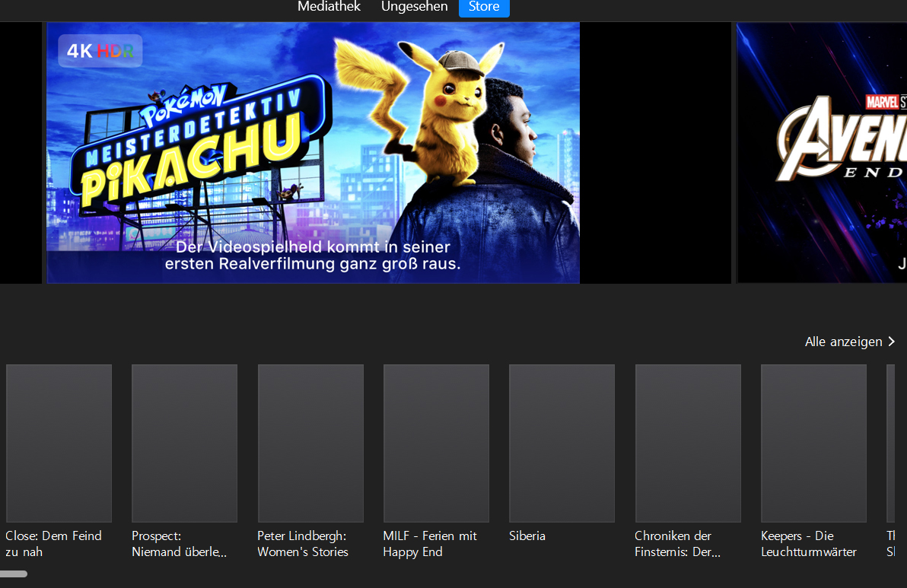Click the title 'Siberia'
This screenshot has width=907, height=588.
[527, 536]
